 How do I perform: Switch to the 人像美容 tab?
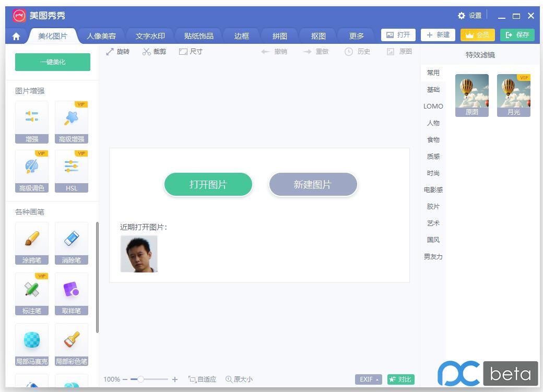[101, 36]
